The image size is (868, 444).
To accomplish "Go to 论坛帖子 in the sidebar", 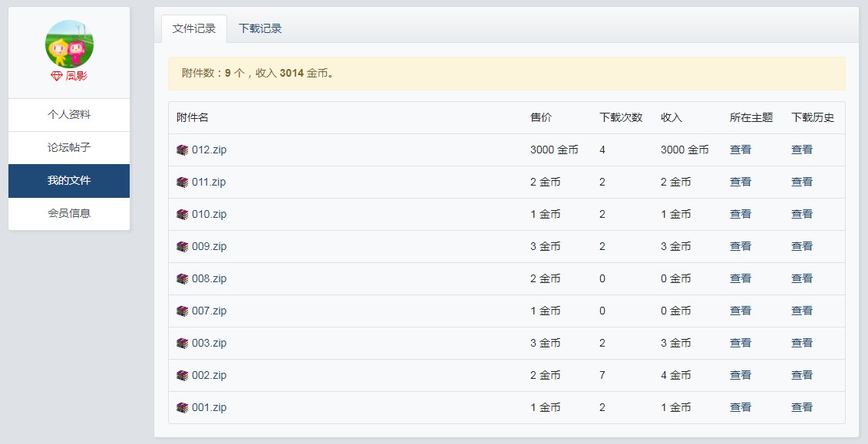I will pyautogui.click(x=69, y=148).
